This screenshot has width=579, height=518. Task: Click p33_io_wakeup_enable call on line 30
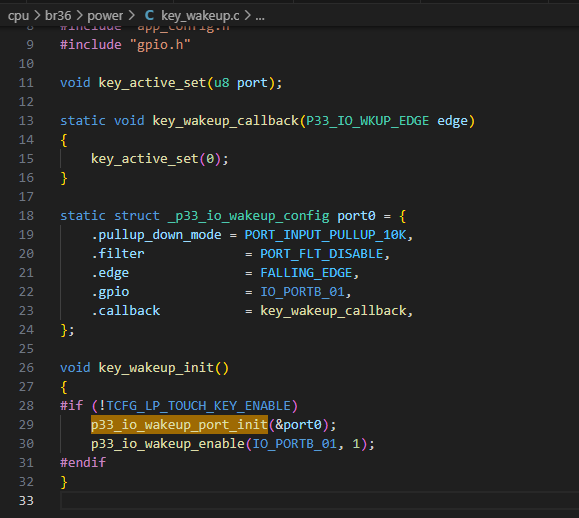[168, 444]
